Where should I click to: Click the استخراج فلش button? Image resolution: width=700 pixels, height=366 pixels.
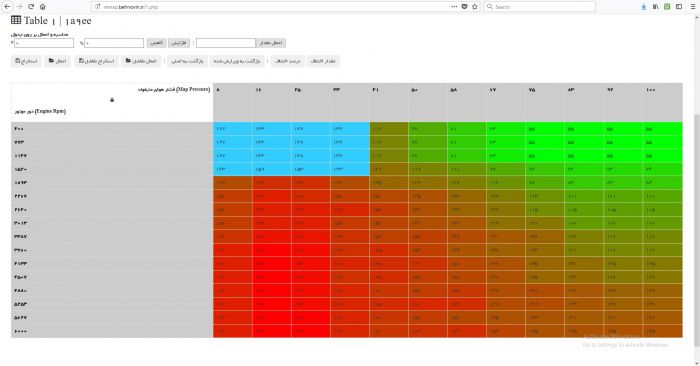click(96, 61)
